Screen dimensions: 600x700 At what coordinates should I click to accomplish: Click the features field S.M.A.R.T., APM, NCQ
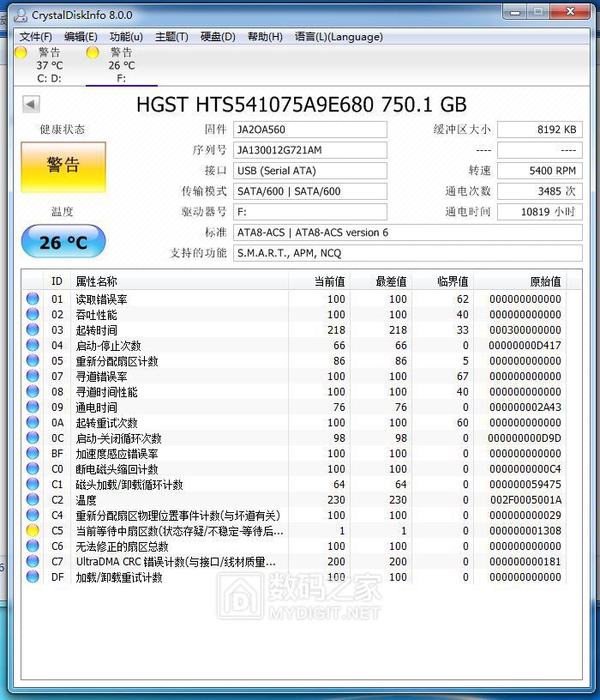pyautogui.click(x=408, y=253)
